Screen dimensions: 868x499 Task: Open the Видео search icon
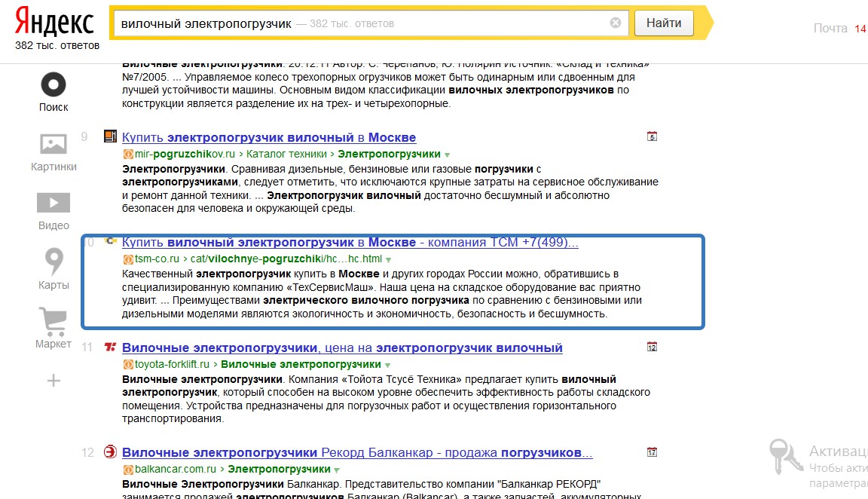click(53, 203)
